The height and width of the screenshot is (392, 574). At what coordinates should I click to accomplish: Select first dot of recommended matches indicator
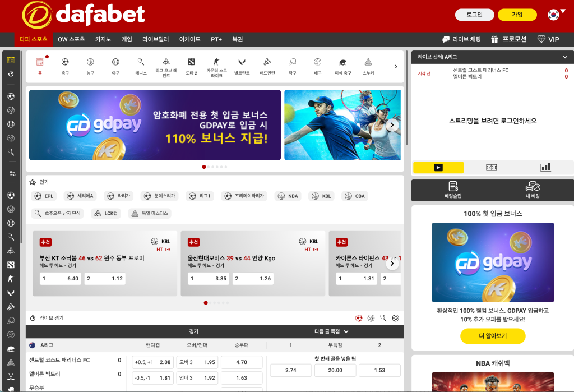tap(206, 303)
